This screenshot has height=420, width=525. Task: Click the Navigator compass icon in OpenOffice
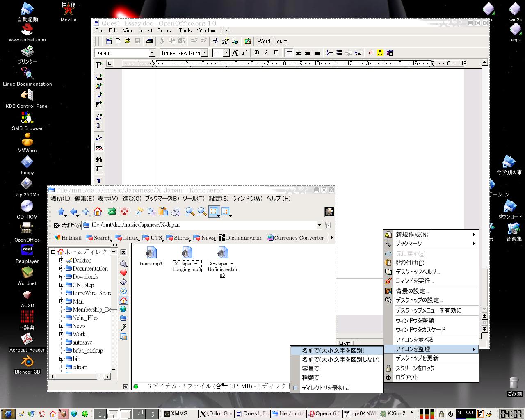pyautogui.click(x=216, y=41)
